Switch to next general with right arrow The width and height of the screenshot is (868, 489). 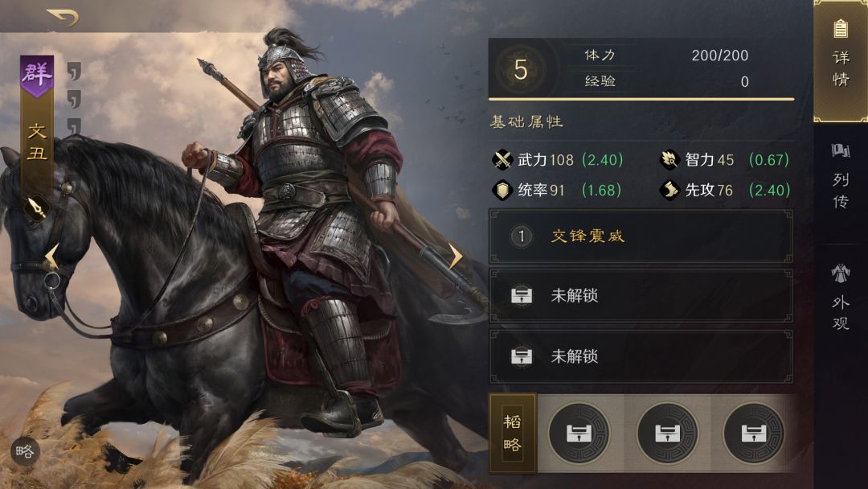(x=455, y=257)
